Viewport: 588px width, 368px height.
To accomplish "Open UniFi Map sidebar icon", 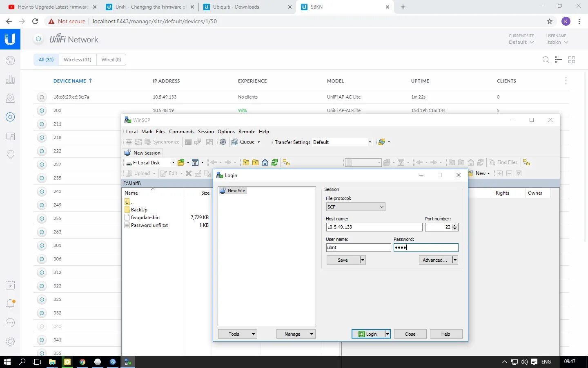I will 10,98.
